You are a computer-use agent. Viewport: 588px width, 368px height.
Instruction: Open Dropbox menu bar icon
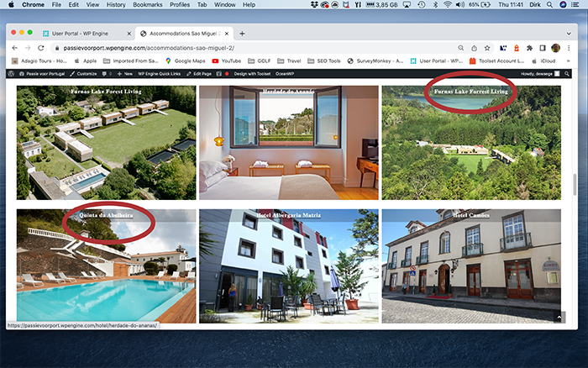[314, 4]
